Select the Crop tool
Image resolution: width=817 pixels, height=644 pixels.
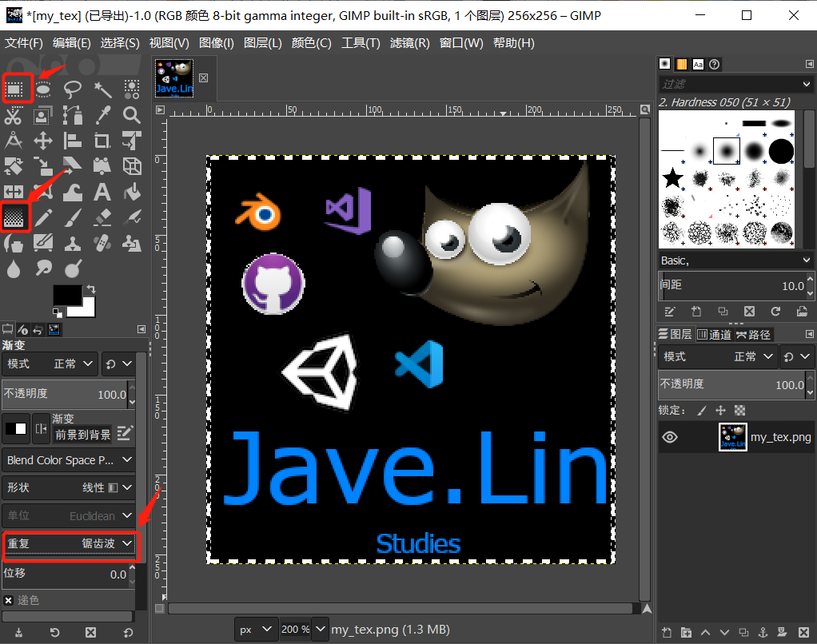pyautogui.click(x=102, y=141)
